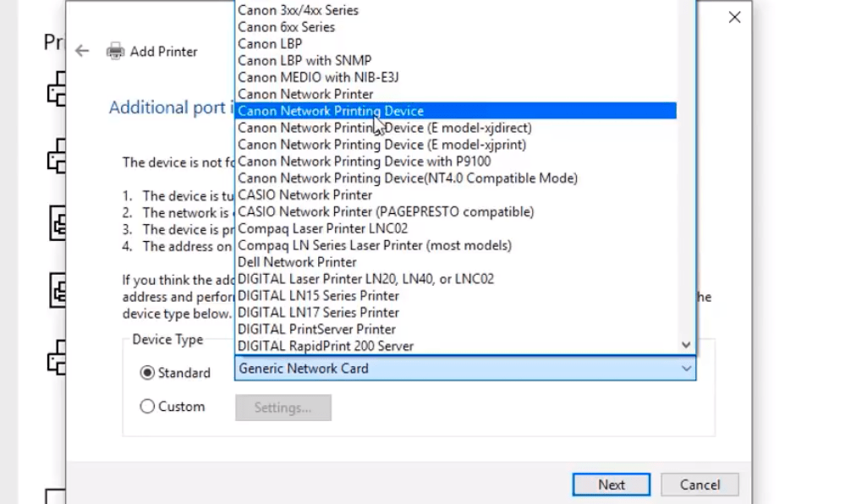Choose Compaq LN Series Laser Printer
856x504 pixels.
456,245
